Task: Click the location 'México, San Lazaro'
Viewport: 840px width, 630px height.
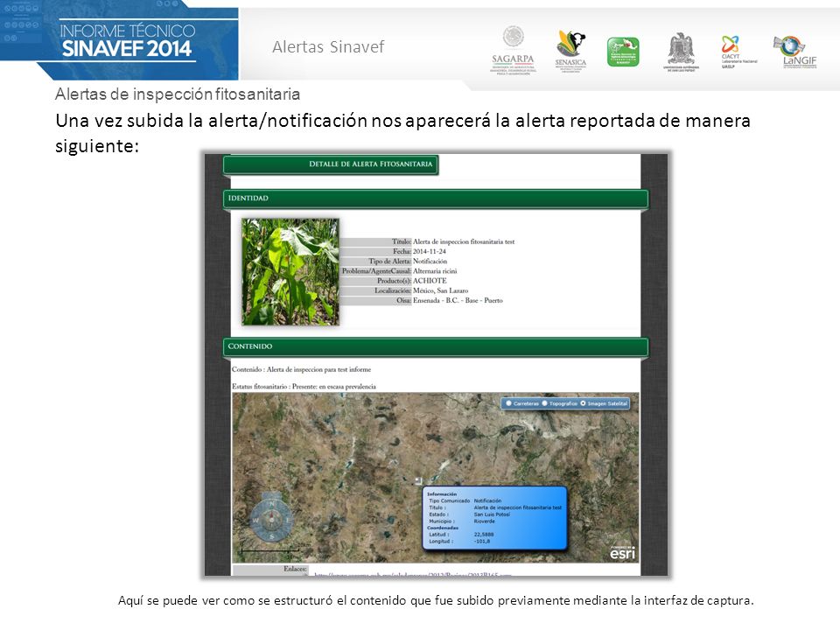Action: point(440,290)
